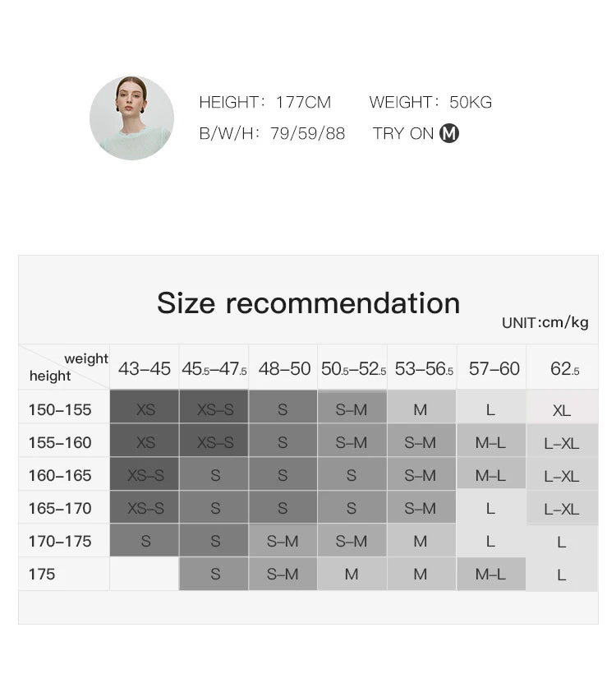Screen dimensions: 616x674
Task: Open the model's round profile photo
Action: pyautogui.click(x=131, y=118)
